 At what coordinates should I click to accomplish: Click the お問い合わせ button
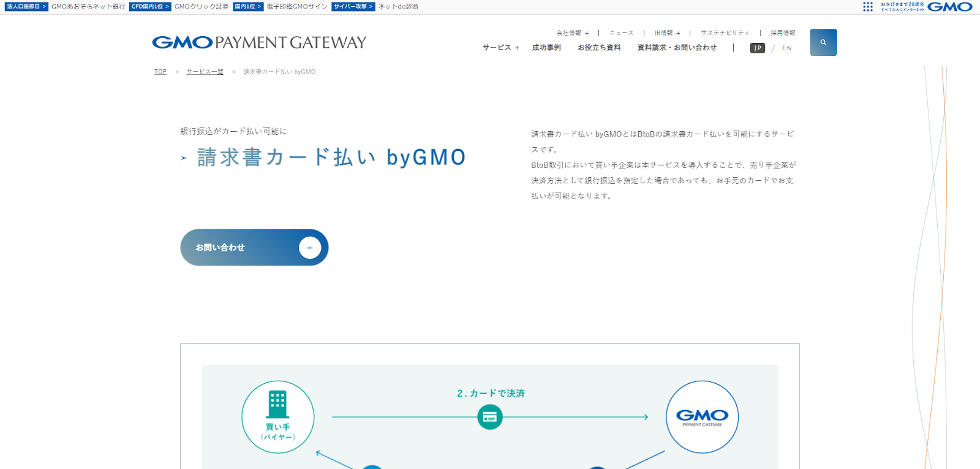[x=254, y=248]
